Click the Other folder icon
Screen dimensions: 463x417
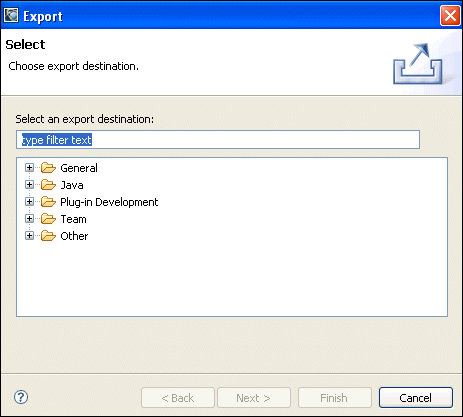[x=48, y=236]
